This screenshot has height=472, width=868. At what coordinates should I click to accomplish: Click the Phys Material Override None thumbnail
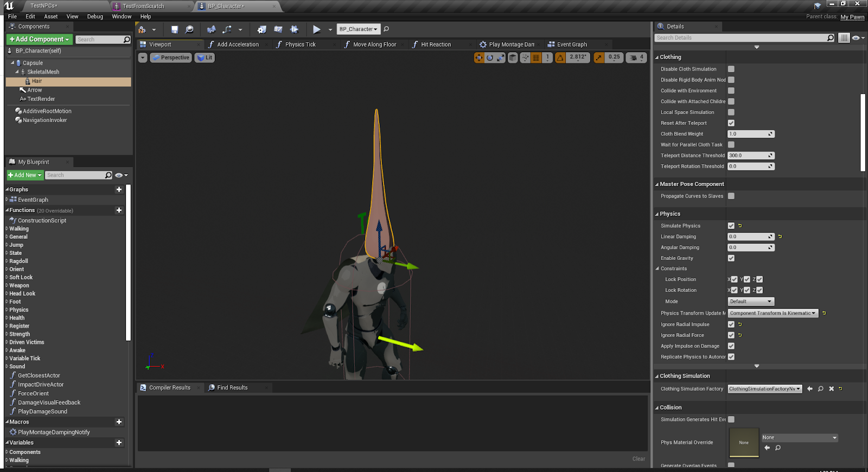[x=744, y=442]
